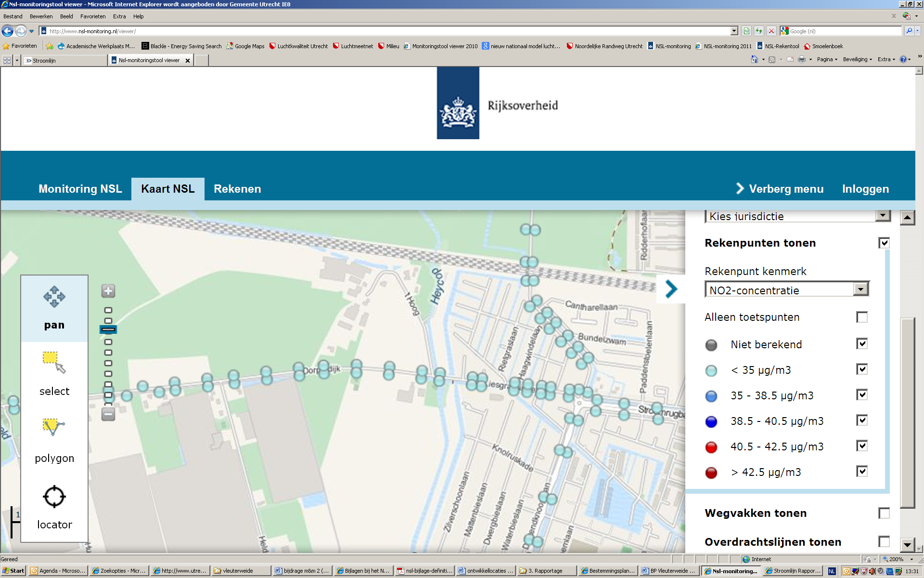Close the Nsl-monitoringstool viewer tab
924x578 pixels.
(x=188, y=61)
